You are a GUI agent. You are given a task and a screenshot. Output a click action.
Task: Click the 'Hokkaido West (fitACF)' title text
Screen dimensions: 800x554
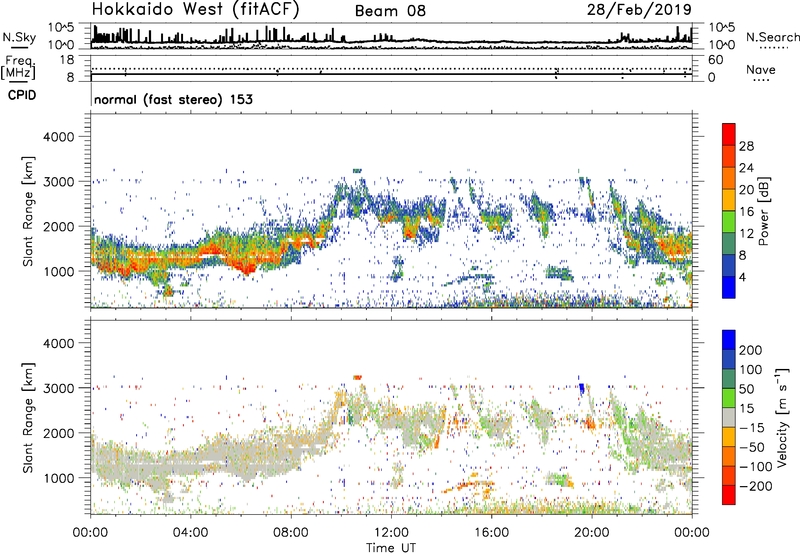(x=195, y=9)
